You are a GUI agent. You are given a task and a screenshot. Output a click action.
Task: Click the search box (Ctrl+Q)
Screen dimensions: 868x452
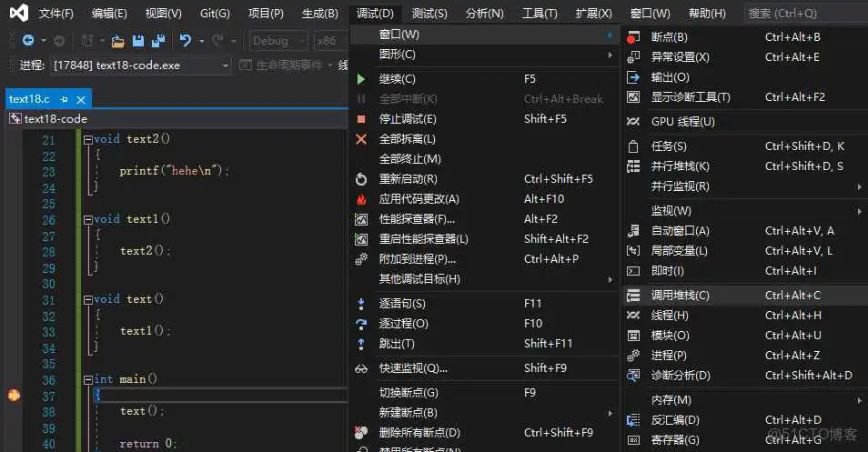(x=805, y=14)
